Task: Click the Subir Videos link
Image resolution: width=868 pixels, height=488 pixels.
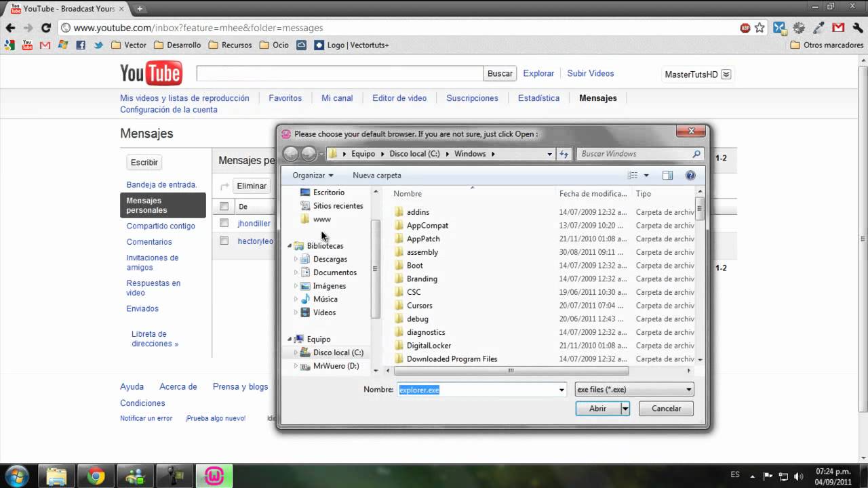Action: pos(591,73)
